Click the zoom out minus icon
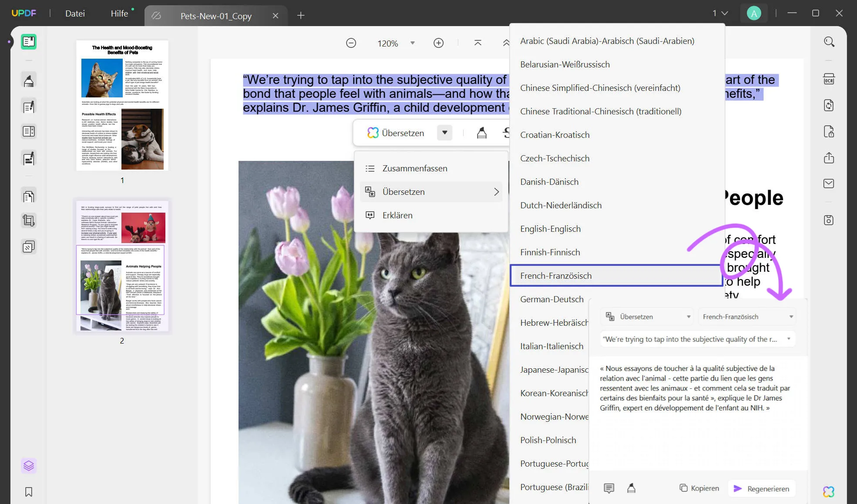This screenshot has height=504, width=857. click(351, 43)
